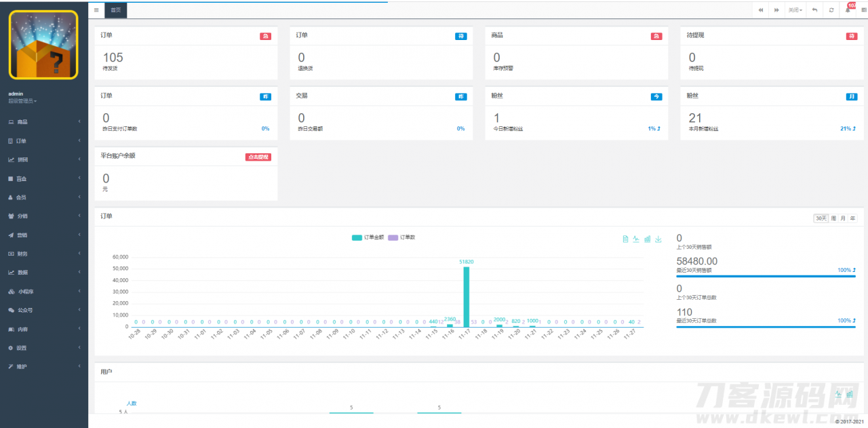The image size is (868, 428).
Task: Click the hamburger menu icon beside 首页 tab
Action: click(x=96, y=10)
